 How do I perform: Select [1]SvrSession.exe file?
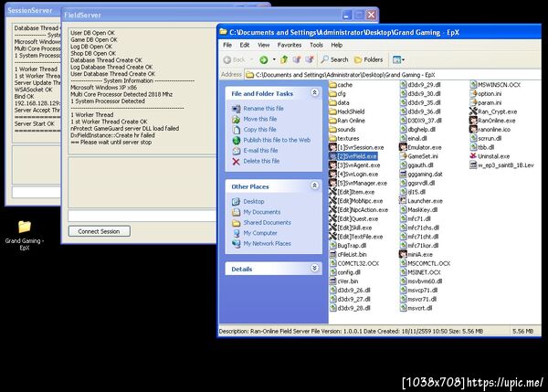tap(356, 147)
